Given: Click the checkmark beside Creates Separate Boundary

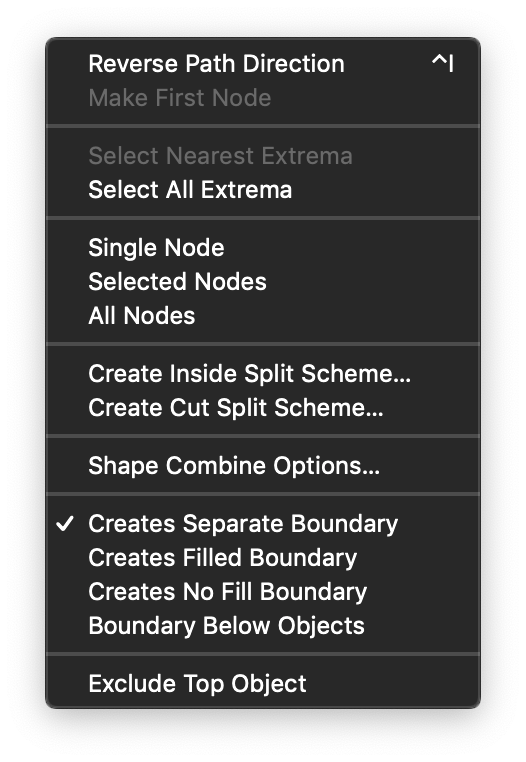Looking at the screenshot, I should 65,523.
